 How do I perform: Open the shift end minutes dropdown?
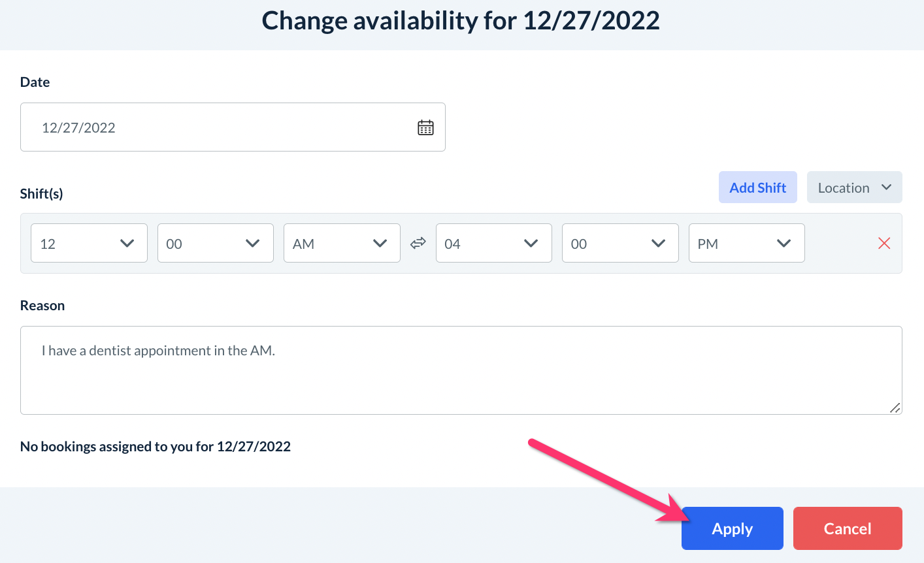pos(619,244)
